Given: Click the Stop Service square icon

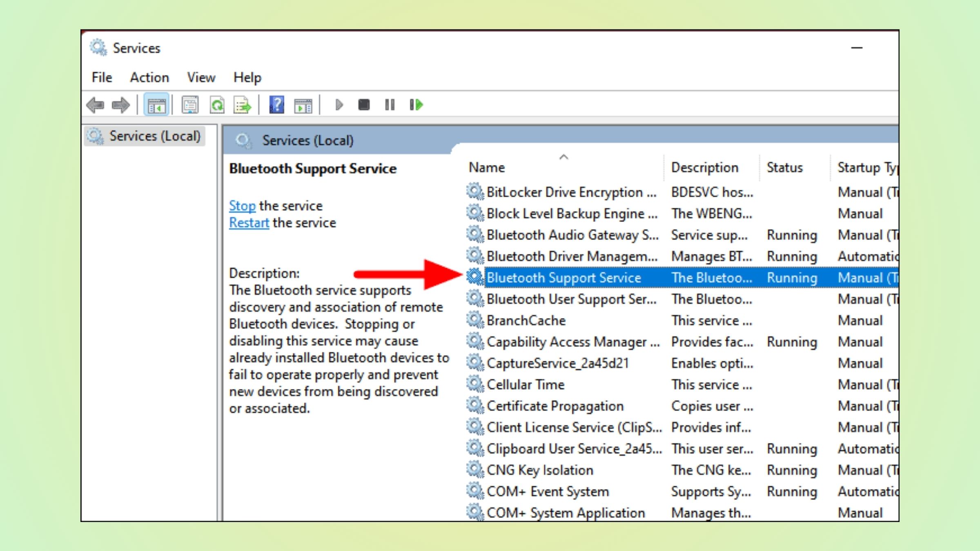Looking at the screenshot, I should point(363,105).
